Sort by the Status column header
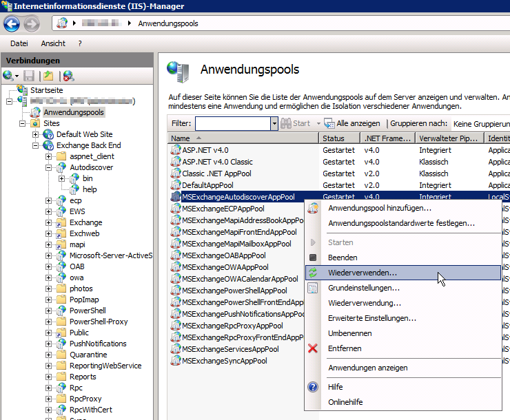 339,138
